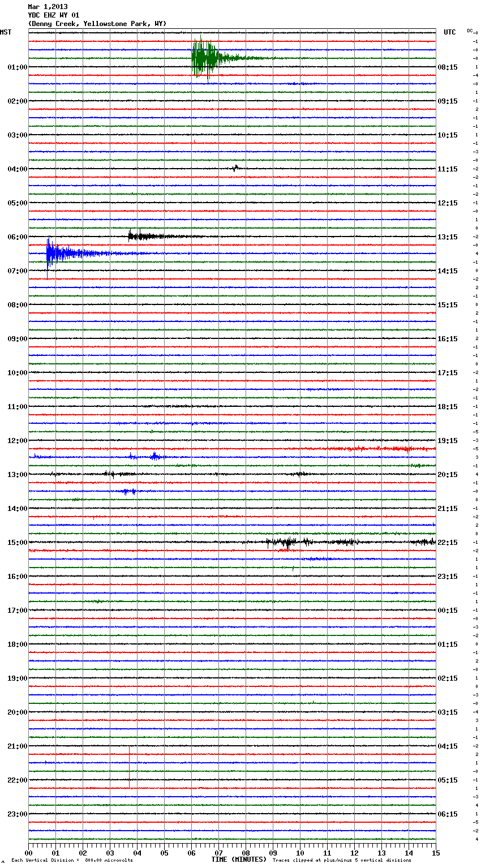The width and height of the screenshot is (481, 868).
Task: Click the 16:15 UTC time label
Action: (x=448, y=339)
